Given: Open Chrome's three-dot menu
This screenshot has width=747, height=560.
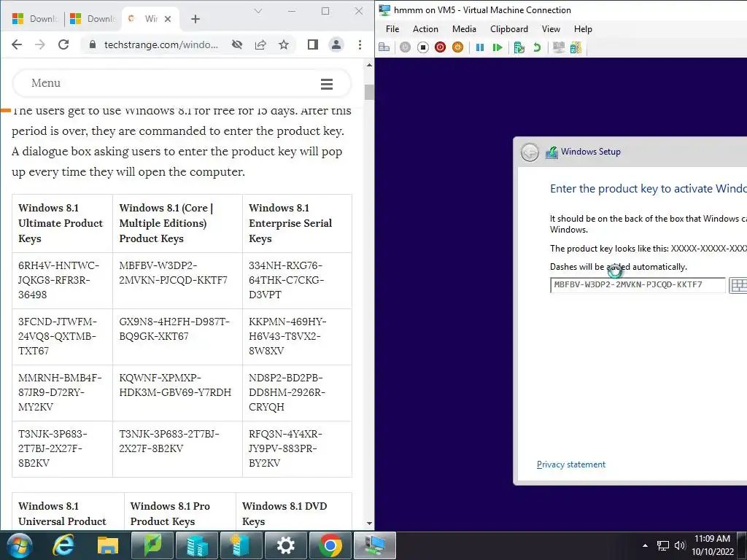Looking at the screenshot, I should [x=360, y=44].
